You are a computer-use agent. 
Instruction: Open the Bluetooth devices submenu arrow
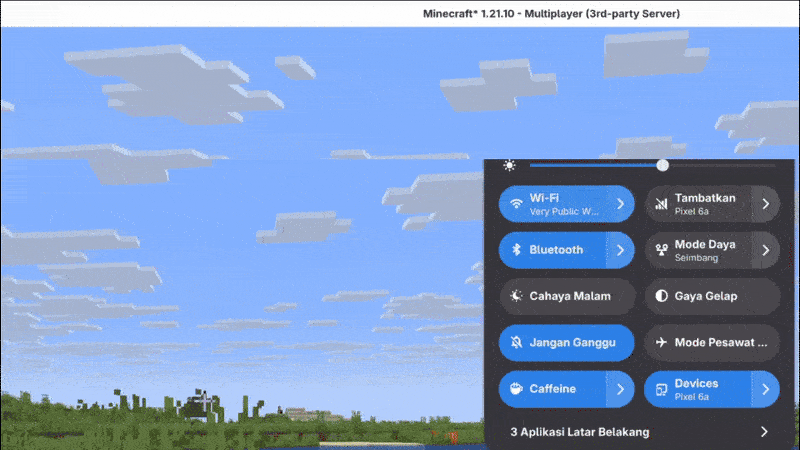coord(620,250)
